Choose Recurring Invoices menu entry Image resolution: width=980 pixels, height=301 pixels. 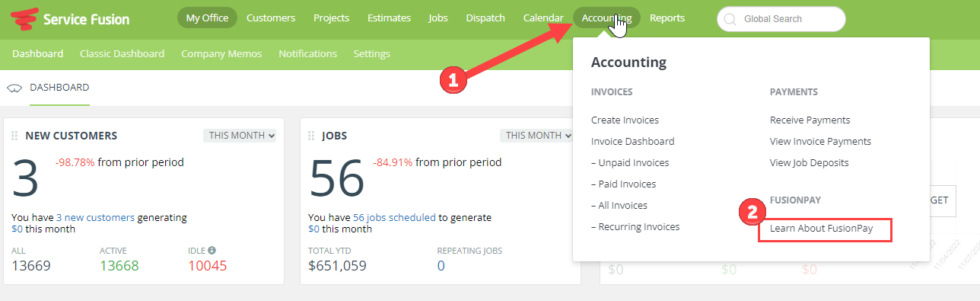(x=635, y=227)
